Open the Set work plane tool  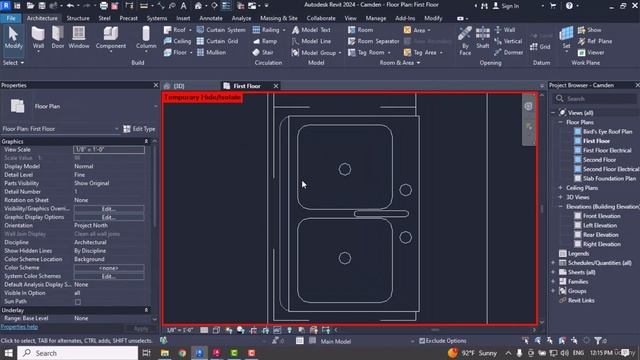point(566,38)
